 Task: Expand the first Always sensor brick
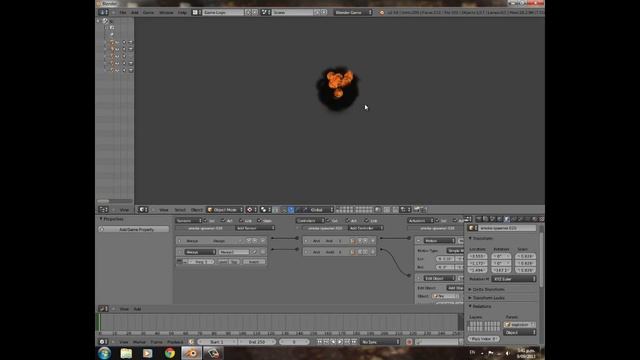[180, 241]
